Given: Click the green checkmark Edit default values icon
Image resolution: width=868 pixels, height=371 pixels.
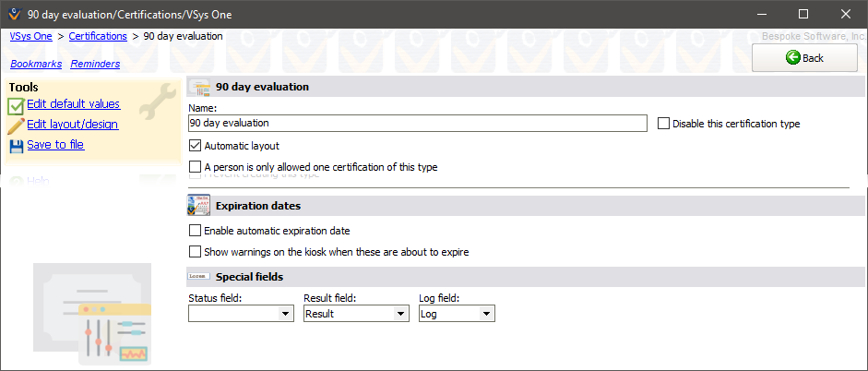Looking at the screenshot, I should (x=17, y=105).
